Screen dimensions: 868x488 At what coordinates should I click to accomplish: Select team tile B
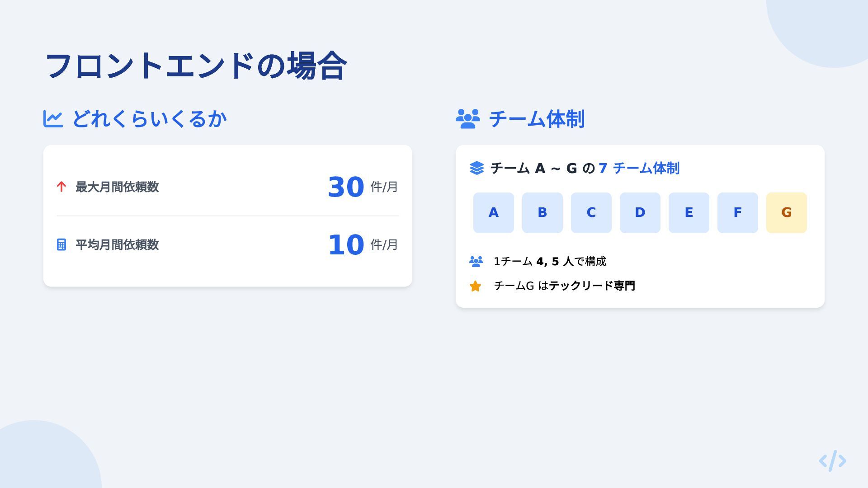point(542,213)
